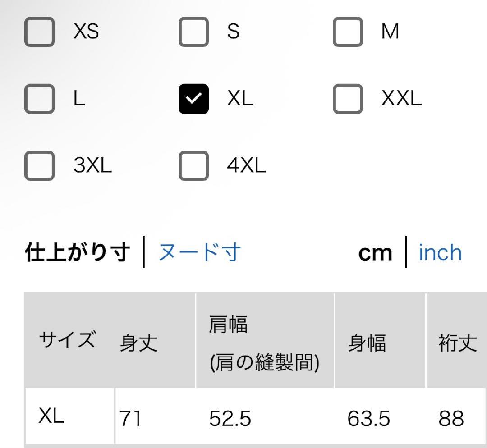Check the XS size checkbox
The image size is (487, 448).
coord(39,32)
